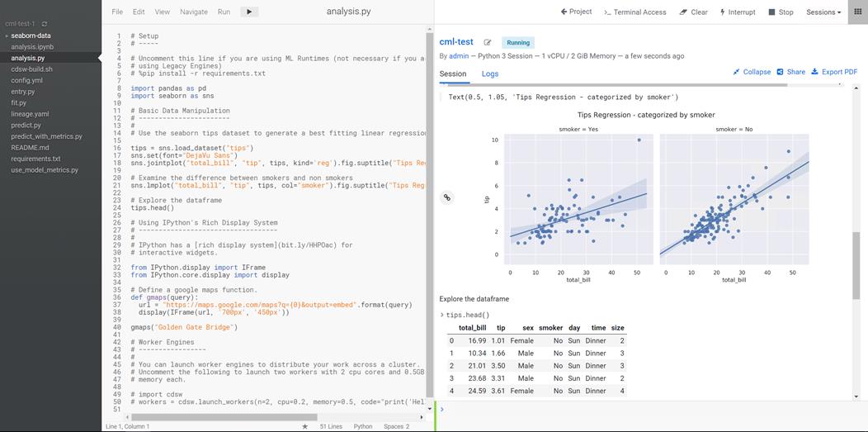Click the Spaces: 2 indentation setting
Viewport: 868px width, 432px height.
click(396, 426)
